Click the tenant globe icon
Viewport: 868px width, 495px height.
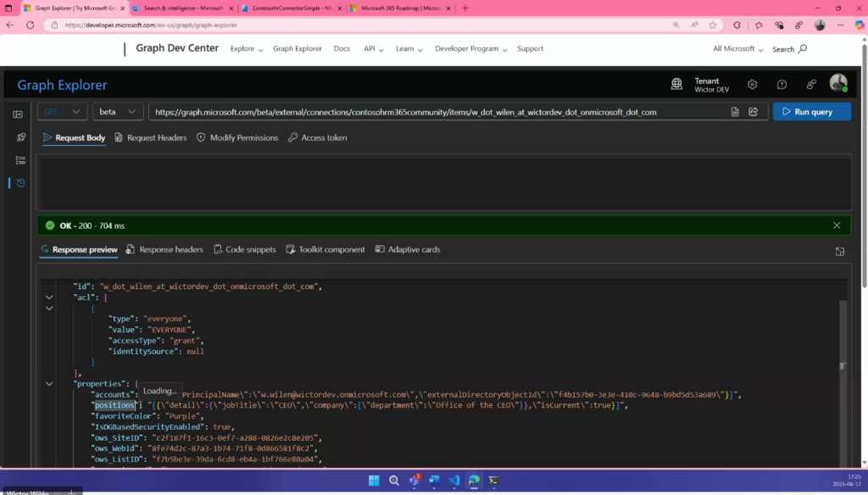(x=676, y=84)
